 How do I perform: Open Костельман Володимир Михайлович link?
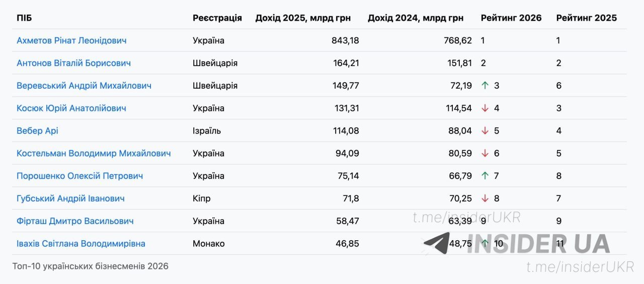click(94, 154)
